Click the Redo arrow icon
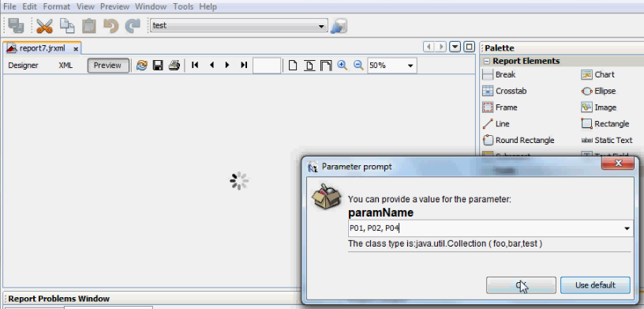 pyautogui.click(x=133, y=25)
